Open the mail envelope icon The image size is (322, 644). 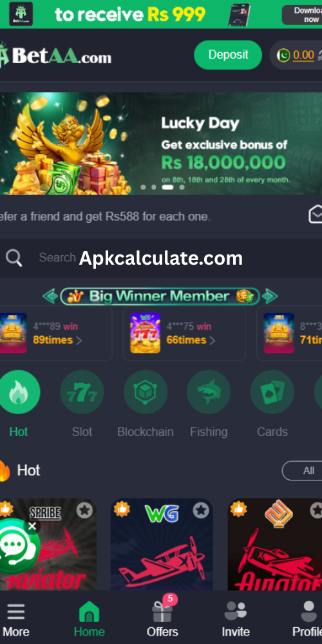pos(316,215)
